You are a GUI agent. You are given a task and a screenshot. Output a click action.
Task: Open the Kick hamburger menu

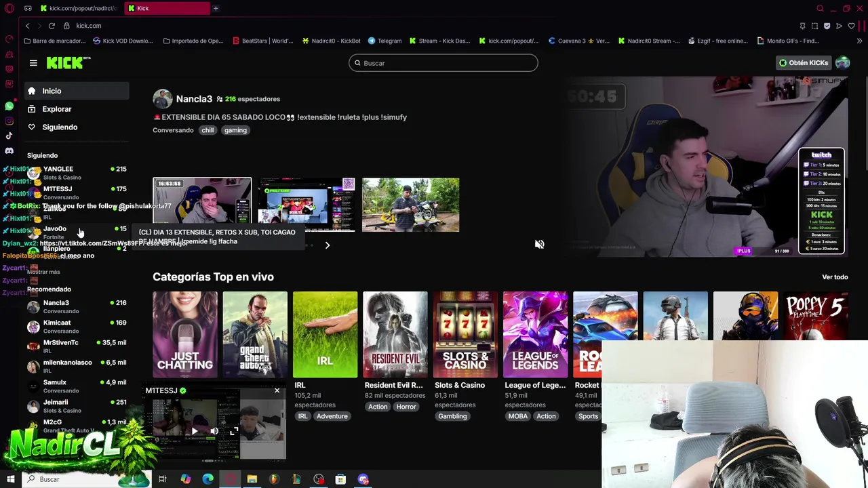(33, 63)
